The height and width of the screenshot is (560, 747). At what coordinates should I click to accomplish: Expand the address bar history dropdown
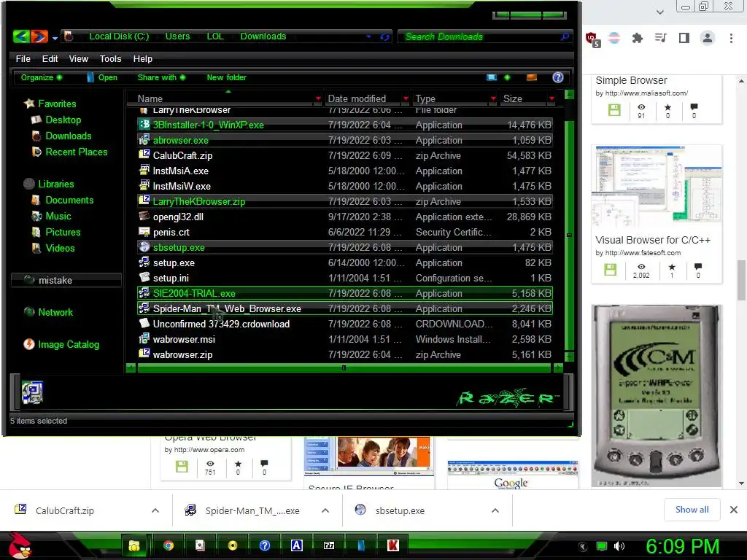368,36
